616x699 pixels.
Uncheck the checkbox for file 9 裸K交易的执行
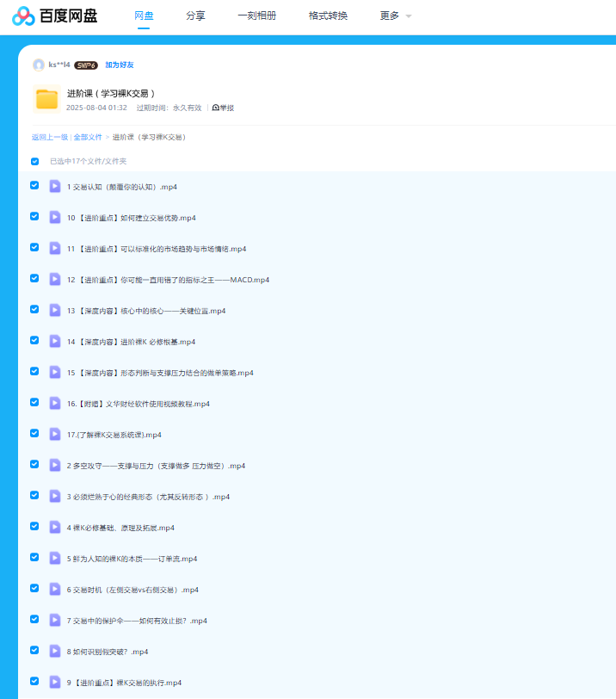tap(34, 681)
